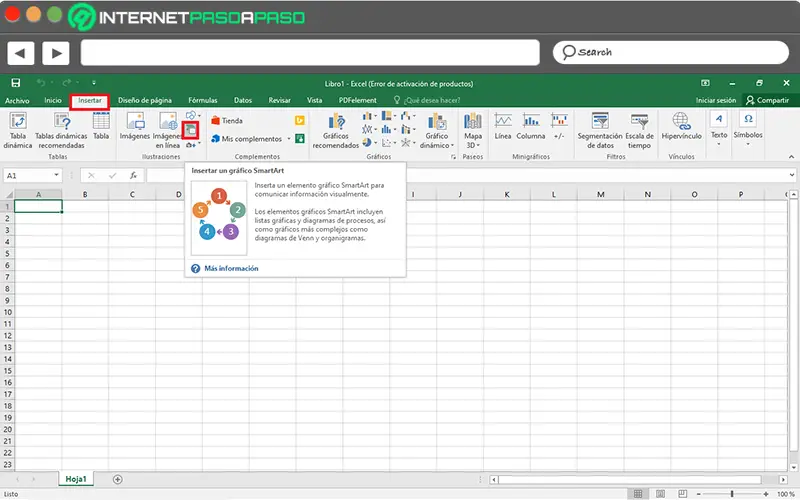Switch to Page Layout view
800x500 pixels.
pyautogui.click(x=660, y=494)
